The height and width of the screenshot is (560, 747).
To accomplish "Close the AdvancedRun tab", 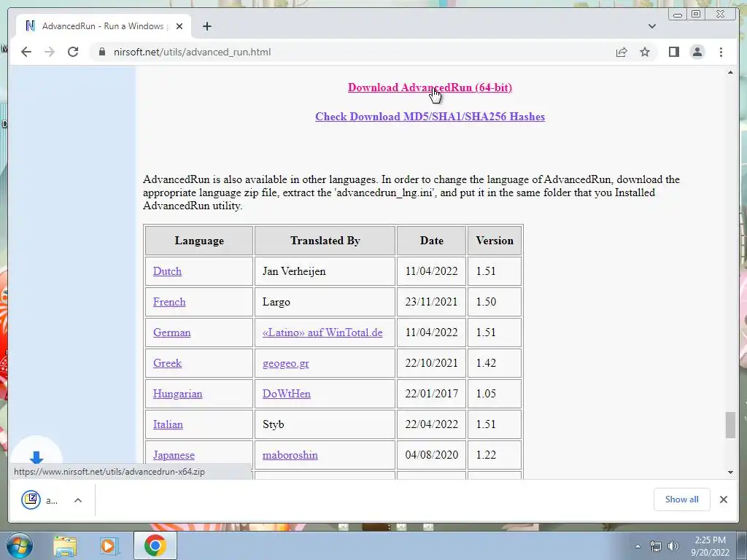I will [x=179, y=26].
